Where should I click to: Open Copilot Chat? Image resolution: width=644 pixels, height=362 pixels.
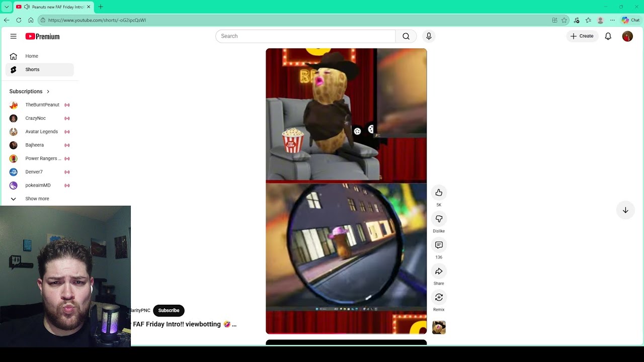pyautogui.click(x=630, y=20)
